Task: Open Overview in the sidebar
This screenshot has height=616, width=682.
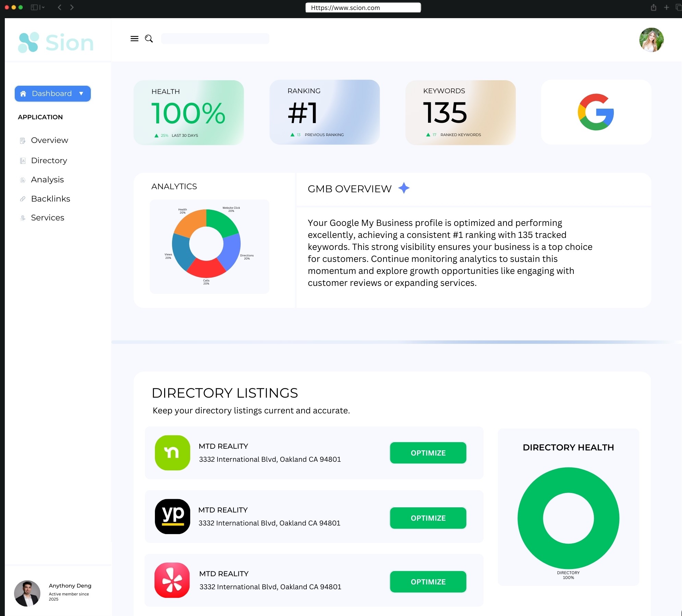Action: (x=49, y=140)
